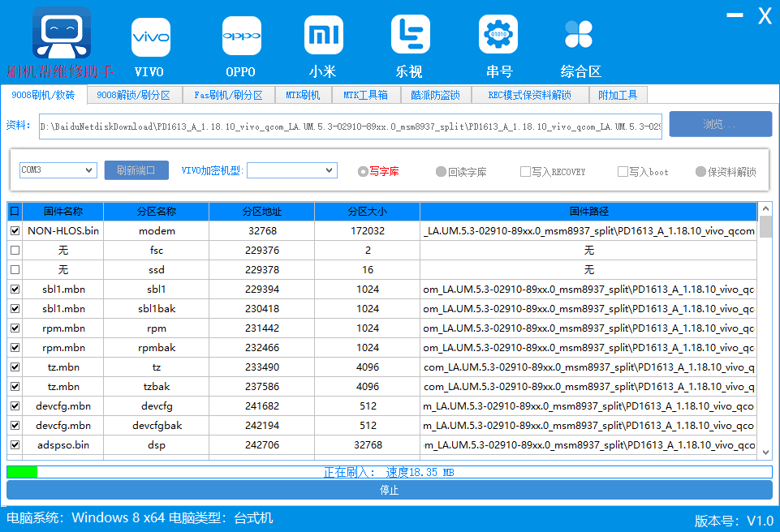This screenshot has width=780, height=532.
Task: Open the 乐视 icon section
Action: tap(411, 34)
